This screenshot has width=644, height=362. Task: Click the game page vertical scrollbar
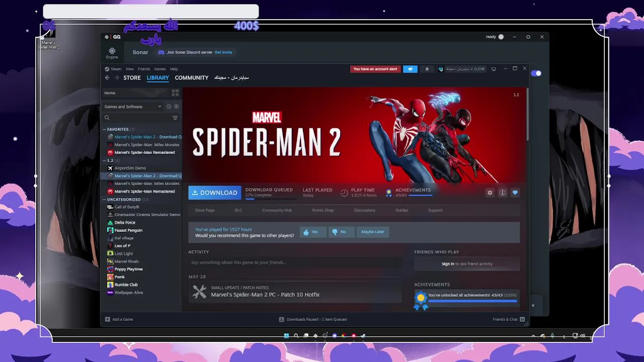[527, 115]
